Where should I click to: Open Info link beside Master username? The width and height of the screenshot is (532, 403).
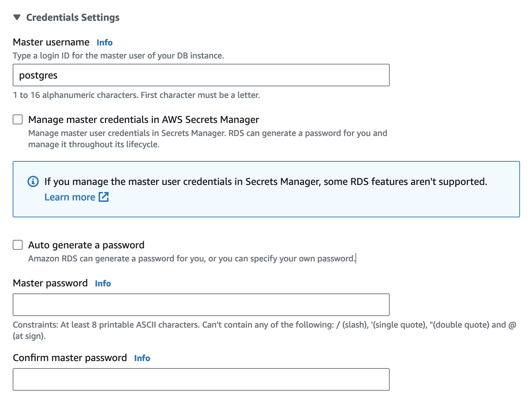pos(105,43)
